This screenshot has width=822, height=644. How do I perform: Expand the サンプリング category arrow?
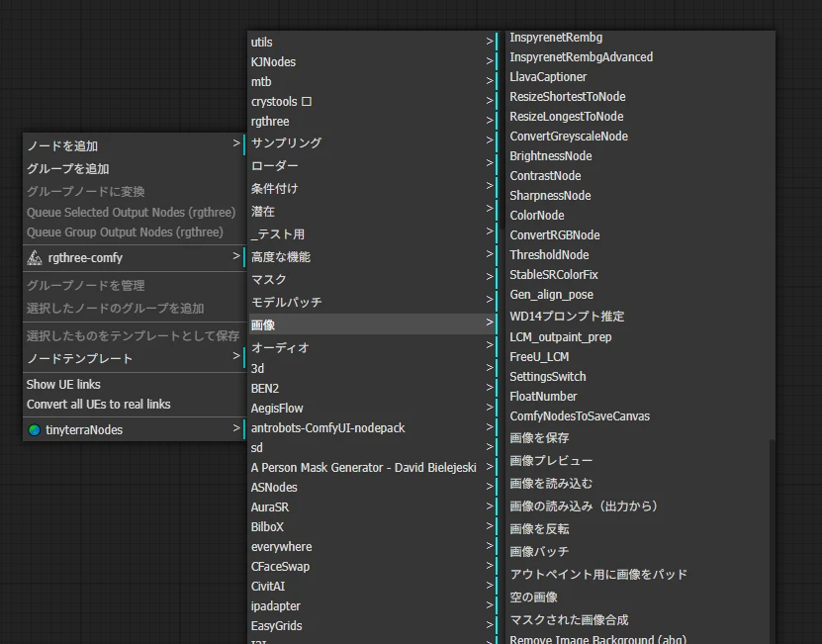pos(489,142)
